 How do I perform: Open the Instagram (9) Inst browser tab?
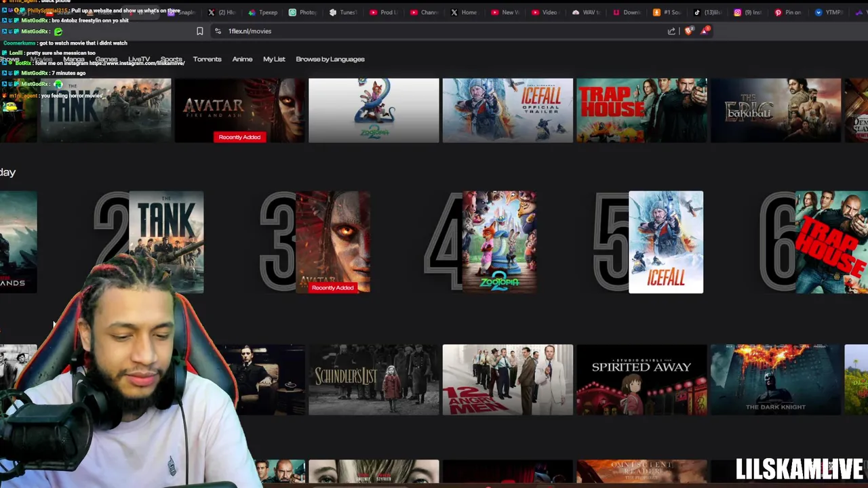[749, 12]
